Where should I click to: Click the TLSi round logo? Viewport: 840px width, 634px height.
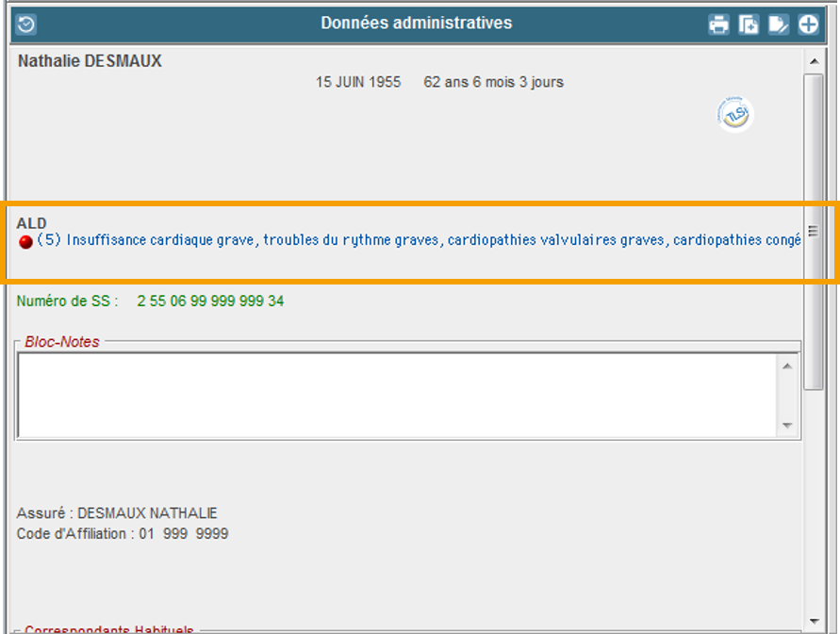pyautogui.click(x=735, y=114)
